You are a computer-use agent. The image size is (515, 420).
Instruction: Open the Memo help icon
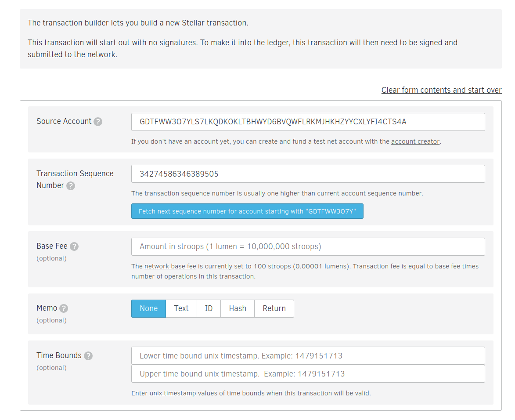65,308
